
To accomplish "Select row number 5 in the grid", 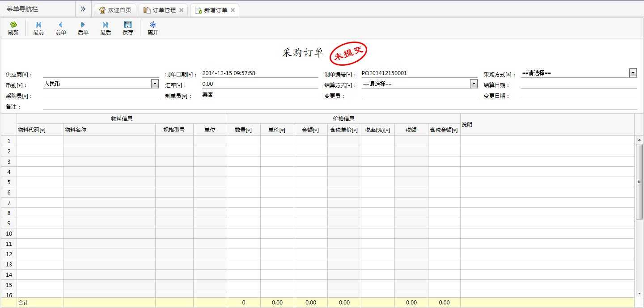I will [x=9, y=182].
